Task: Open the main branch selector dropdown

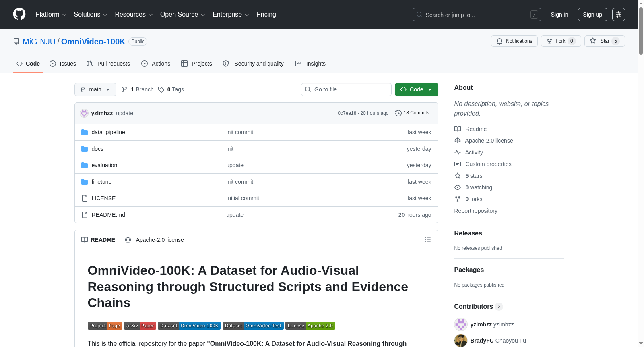Action: point(95,89)
